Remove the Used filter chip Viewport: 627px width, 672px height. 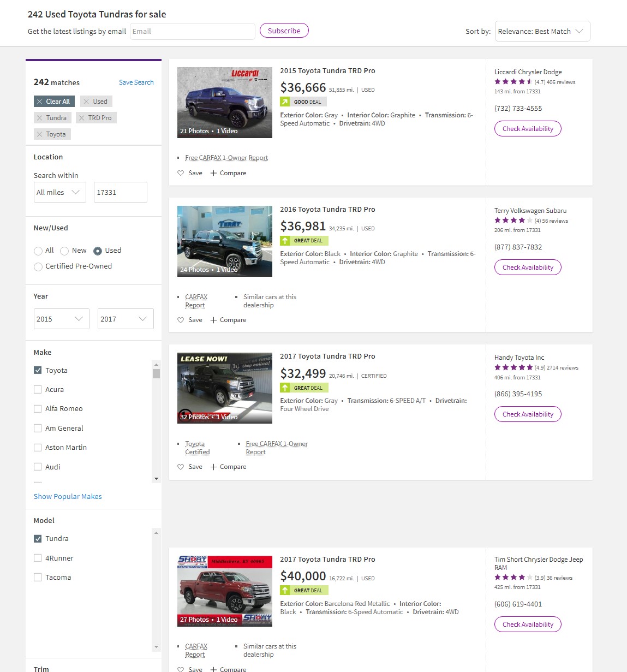[86, 102]
